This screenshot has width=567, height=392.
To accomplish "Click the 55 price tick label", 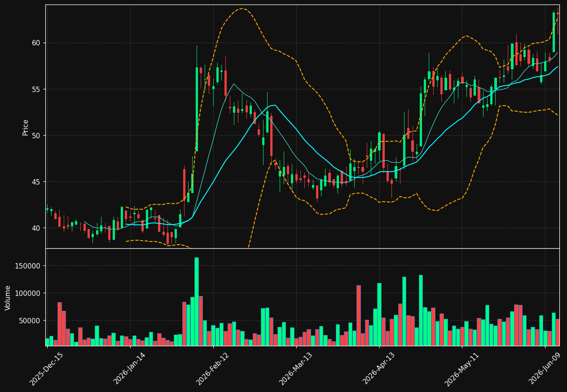I will (x=36, y=89).
